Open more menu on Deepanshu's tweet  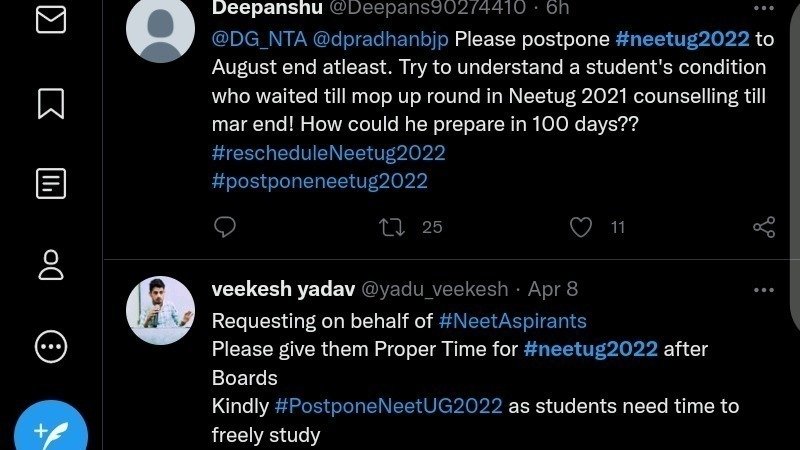pyautogui.click(x=763, y=9)
